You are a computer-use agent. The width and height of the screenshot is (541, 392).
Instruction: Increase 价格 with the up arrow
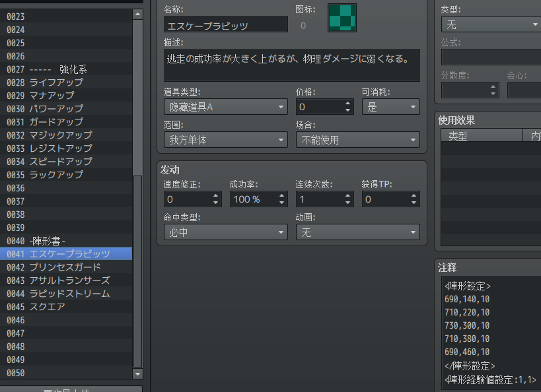click(x=347, y=103)
